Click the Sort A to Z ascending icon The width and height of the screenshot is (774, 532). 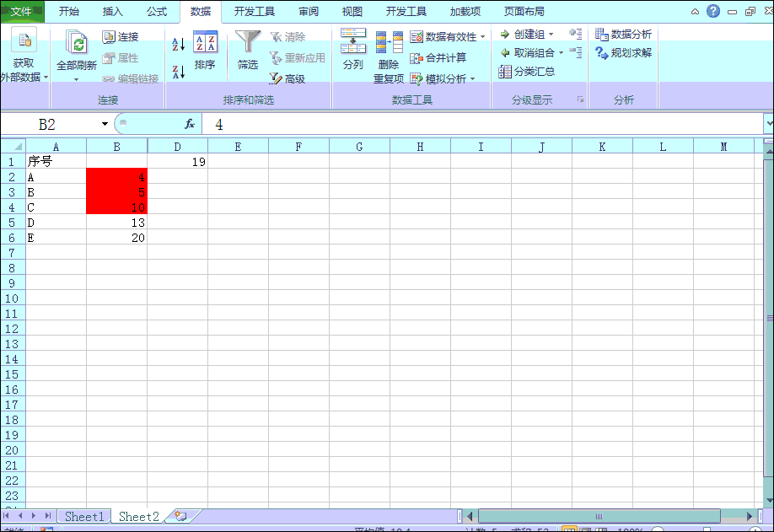pos(178,44)
